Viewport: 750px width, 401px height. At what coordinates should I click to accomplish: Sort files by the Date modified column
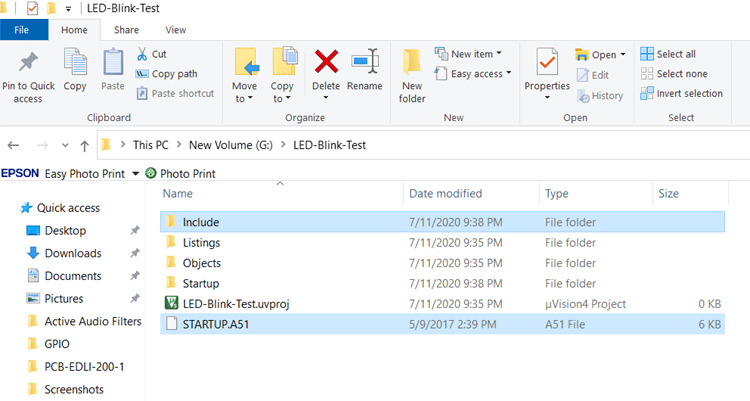pyautogui.click(x=445, y=194)
